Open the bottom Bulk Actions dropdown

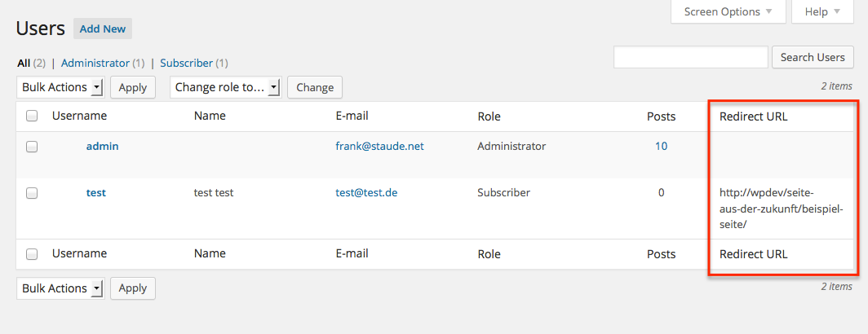pyautogui.click(x=60, y=288)
